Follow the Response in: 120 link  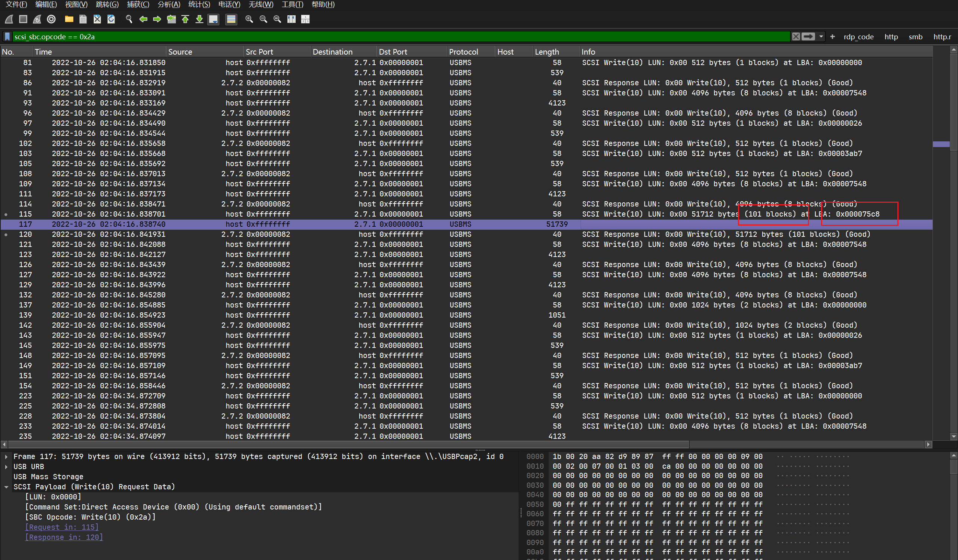pyautogui.click(x=64, y=537)
